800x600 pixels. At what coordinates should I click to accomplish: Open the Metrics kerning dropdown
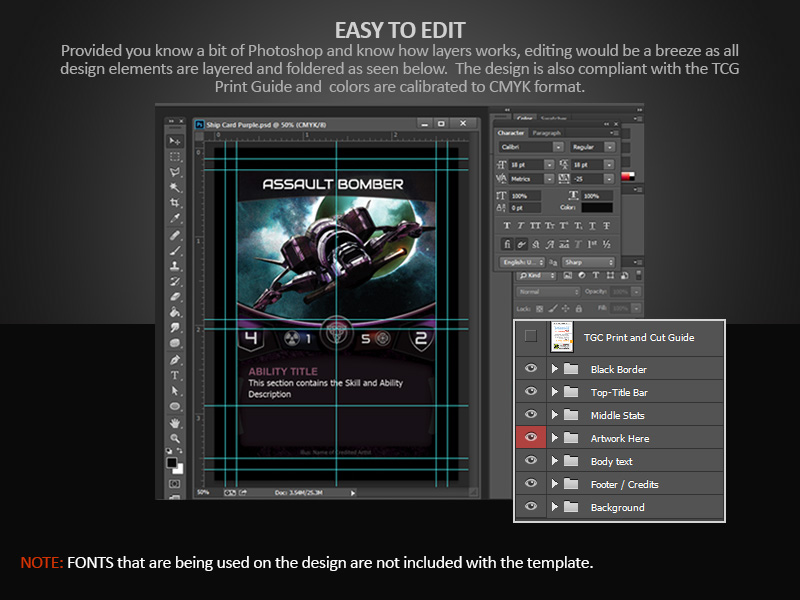coord(549,179)
